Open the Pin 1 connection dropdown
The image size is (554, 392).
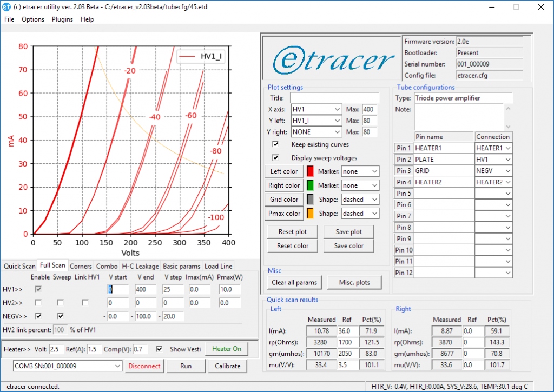(x=493, y=148)
